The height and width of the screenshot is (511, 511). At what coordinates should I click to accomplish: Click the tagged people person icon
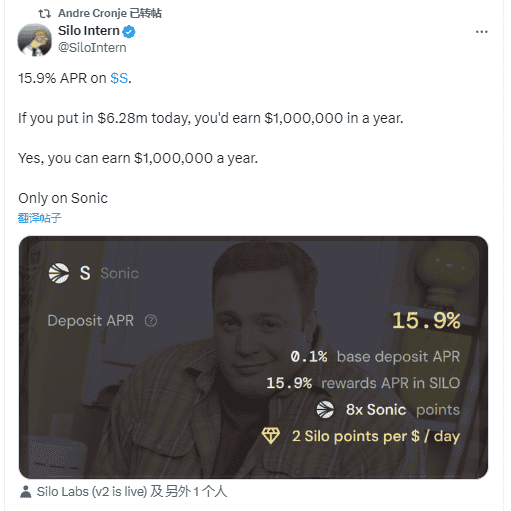coord(26,492)
